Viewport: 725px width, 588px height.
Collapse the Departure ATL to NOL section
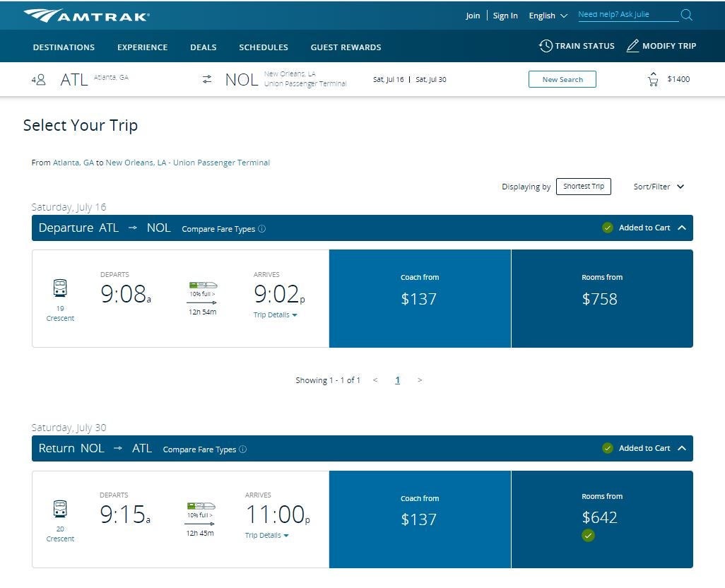click(x=681, y=228)
